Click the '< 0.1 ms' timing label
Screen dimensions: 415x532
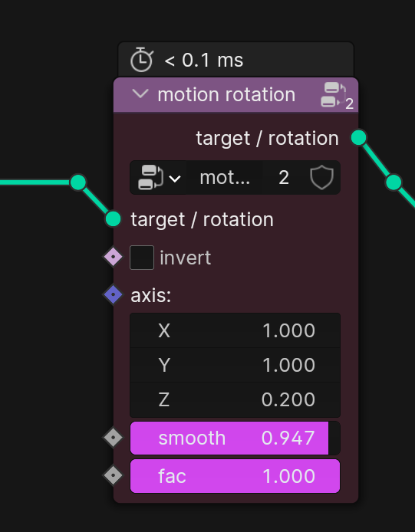(204, 61)
